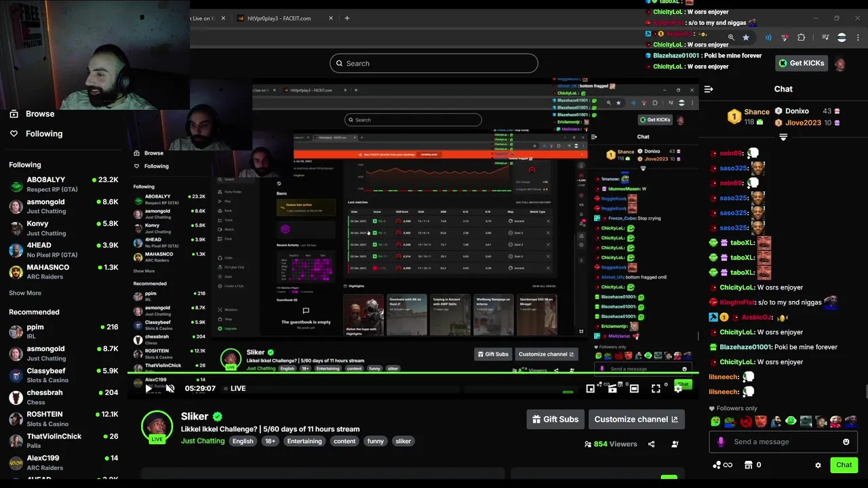Open the channel shop icon showing 0
Image resolution: width=868 pixels, height=488 pixels.
[752, 465]
